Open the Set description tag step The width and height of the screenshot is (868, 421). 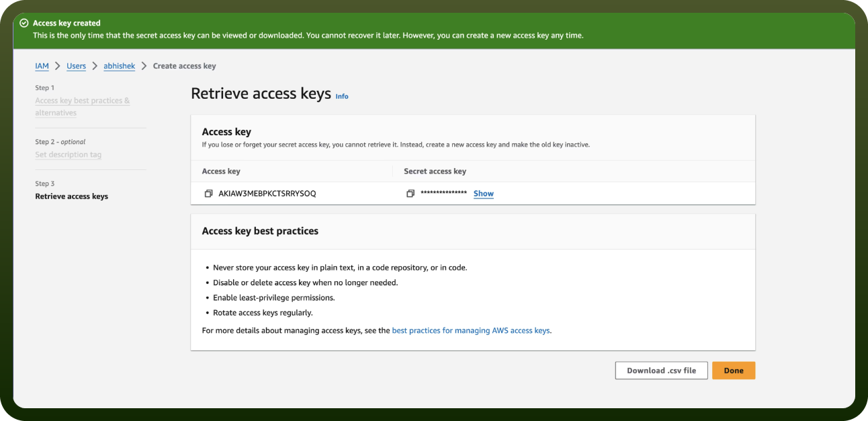pyautogui.click(x=69, y=155)
